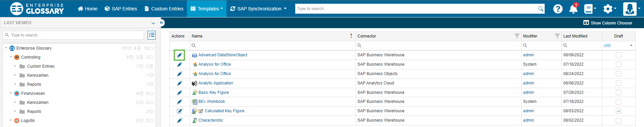Click Show Column Chooser button
Image resolution: width=644 pixels, height=127 pixels.
tap(608, 23)
